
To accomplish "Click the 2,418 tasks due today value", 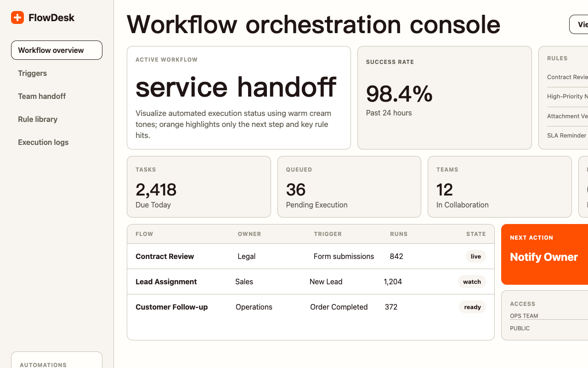I will coord(156,190).
